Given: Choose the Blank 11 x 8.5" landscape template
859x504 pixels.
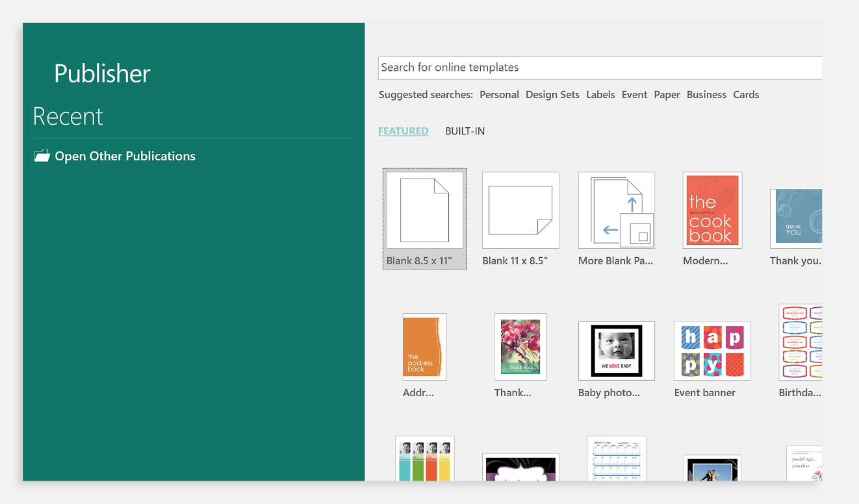Looking at the screenshot, I should [x=520, y=210].
